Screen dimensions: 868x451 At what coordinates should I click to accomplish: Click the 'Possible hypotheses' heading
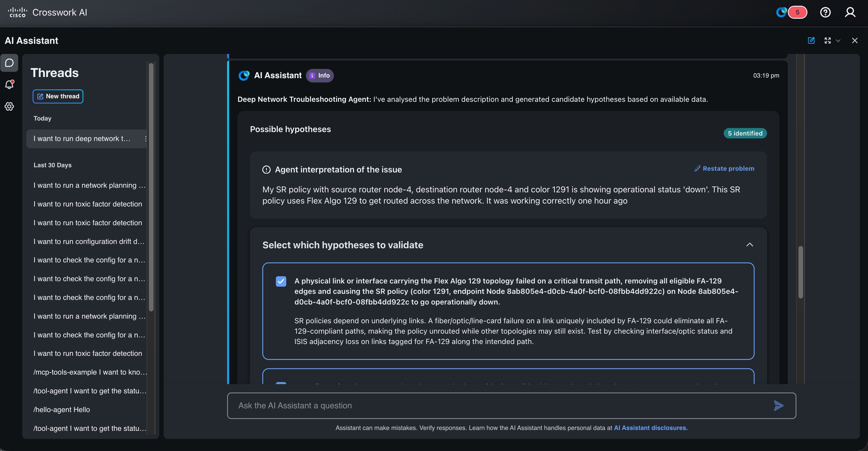pos(291,129)
